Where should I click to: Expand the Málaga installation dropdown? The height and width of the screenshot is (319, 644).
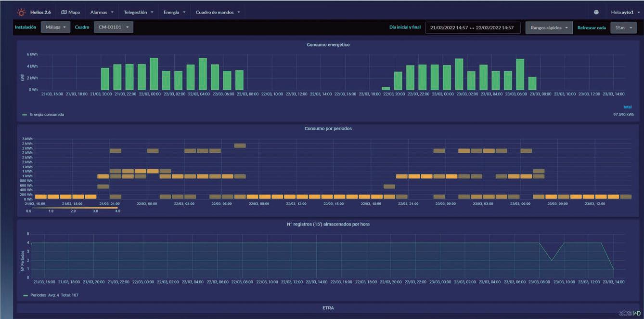pos(55,27)
